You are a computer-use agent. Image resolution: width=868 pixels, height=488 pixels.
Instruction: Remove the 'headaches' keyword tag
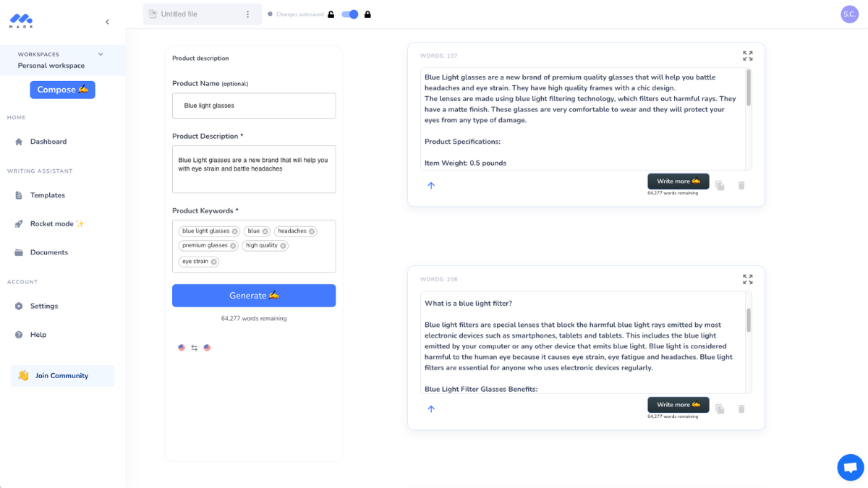tap(312, 231)
